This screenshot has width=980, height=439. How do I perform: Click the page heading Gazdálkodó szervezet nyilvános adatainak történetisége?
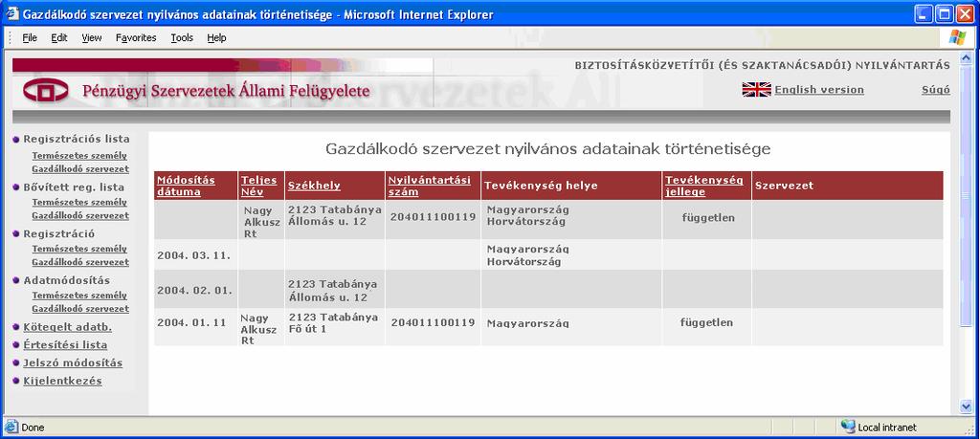(548, 149)
